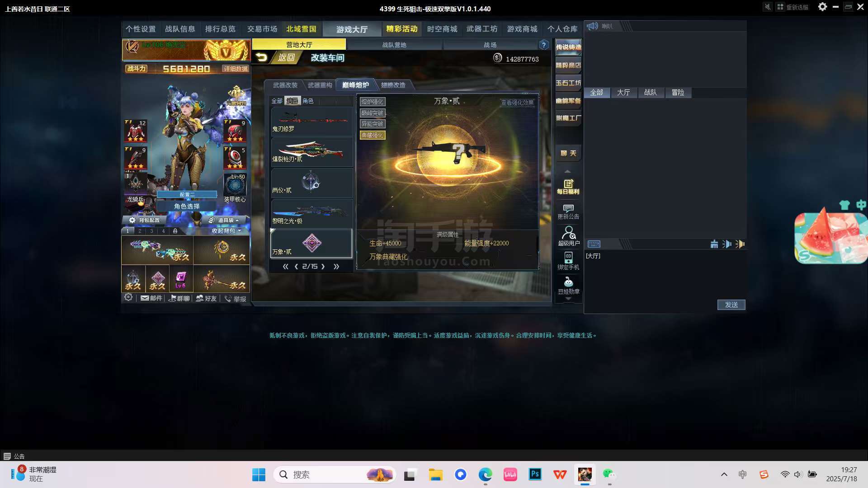
Task: Open the 个人仓库 menu
Action: 562,29
